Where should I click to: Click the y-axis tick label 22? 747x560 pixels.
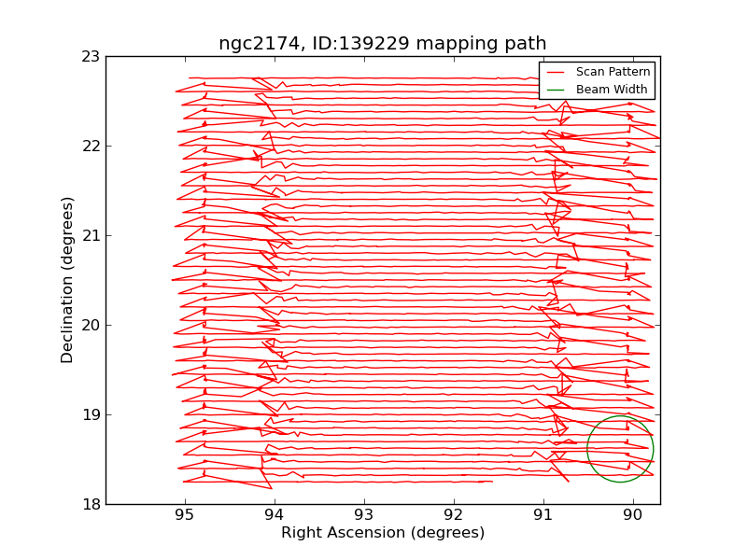90,146
